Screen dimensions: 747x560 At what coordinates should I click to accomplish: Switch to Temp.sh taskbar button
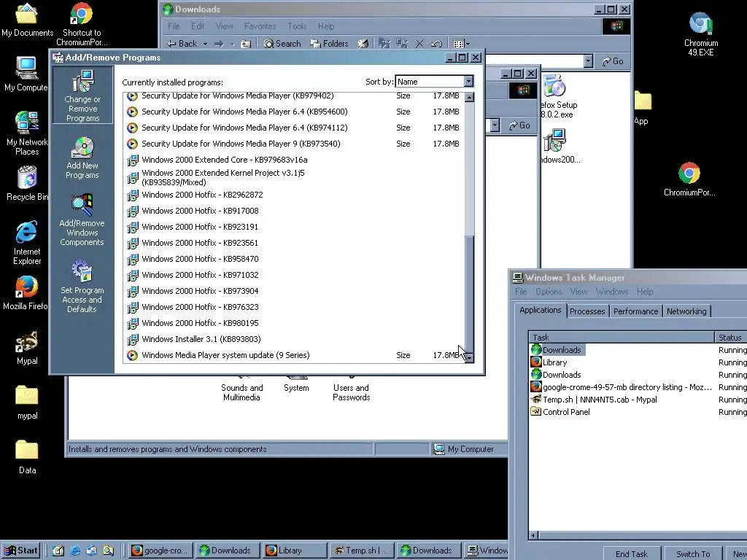[x=362, y=551]
